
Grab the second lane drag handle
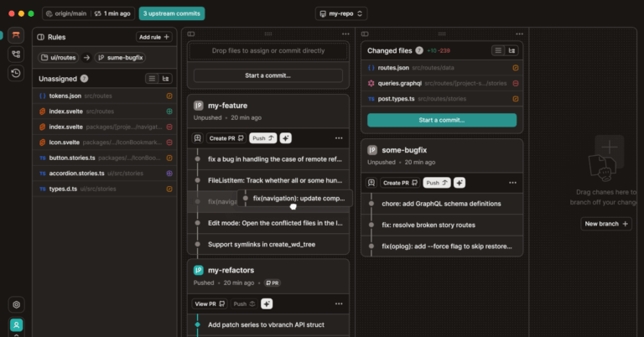442,34
